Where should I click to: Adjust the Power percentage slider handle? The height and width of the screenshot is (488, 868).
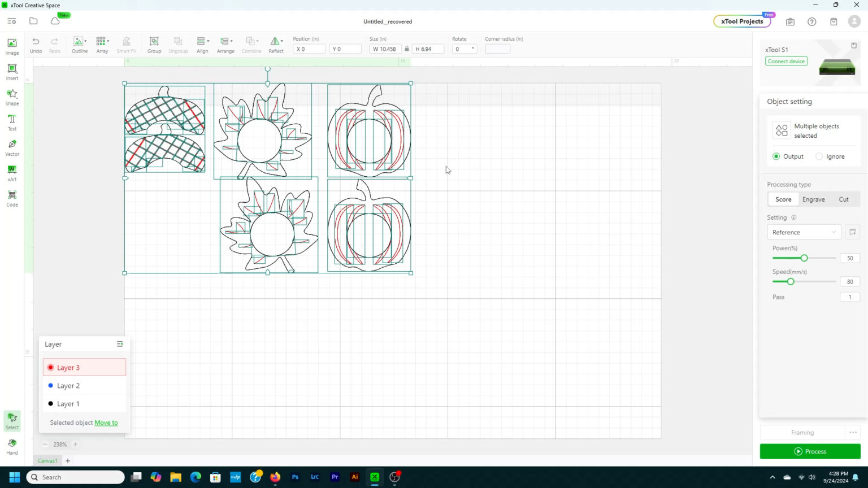804,258
